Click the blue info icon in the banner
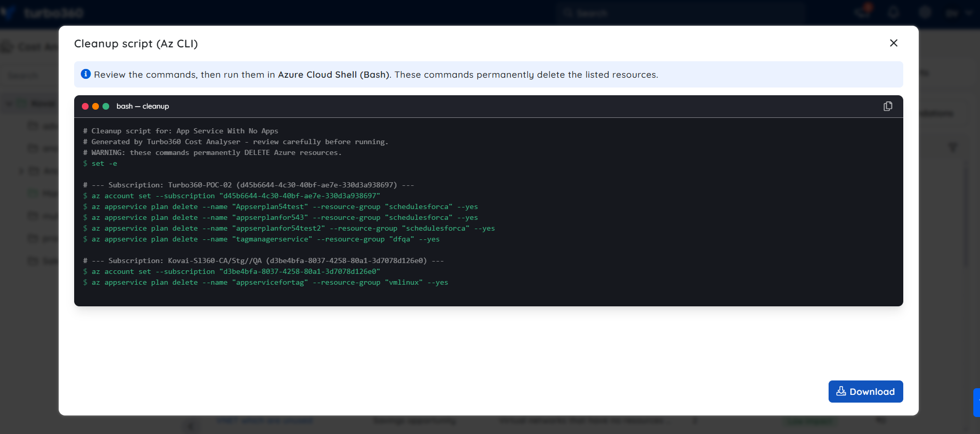Image resolution: width=980 pixels, height=434 pixels. click(86, 74)
